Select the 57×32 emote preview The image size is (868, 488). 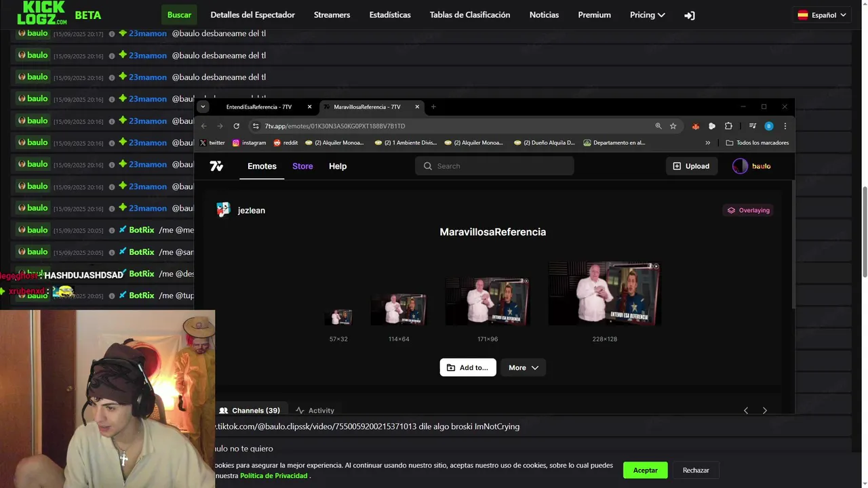[x=338, y=317]
